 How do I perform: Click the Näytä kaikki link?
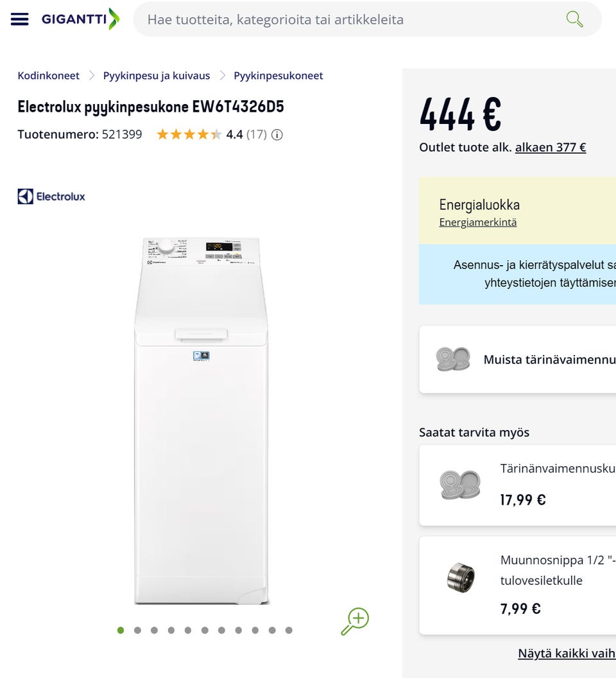(x=566, y=653)
